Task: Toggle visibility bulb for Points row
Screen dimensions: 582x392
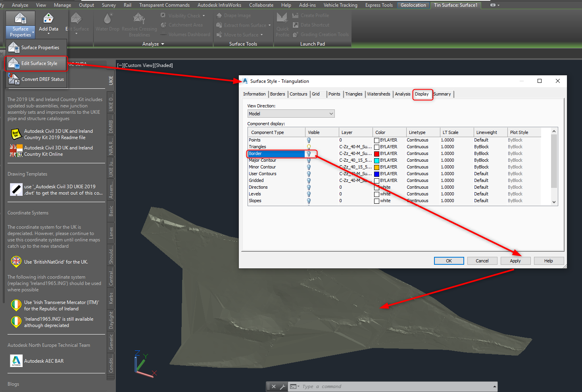Action: click(309, 140)
